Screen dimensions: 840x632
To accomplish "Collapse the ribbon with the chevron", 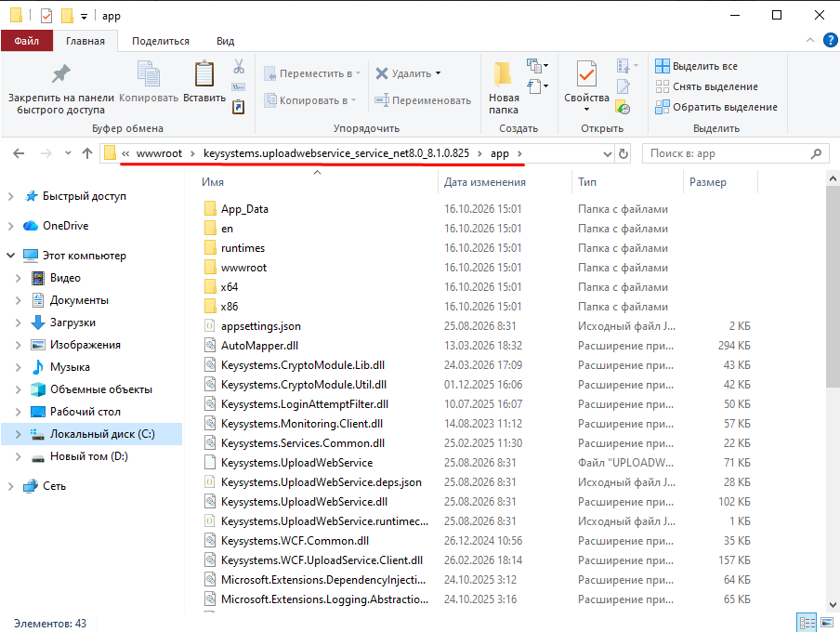I will pos(810,40).
